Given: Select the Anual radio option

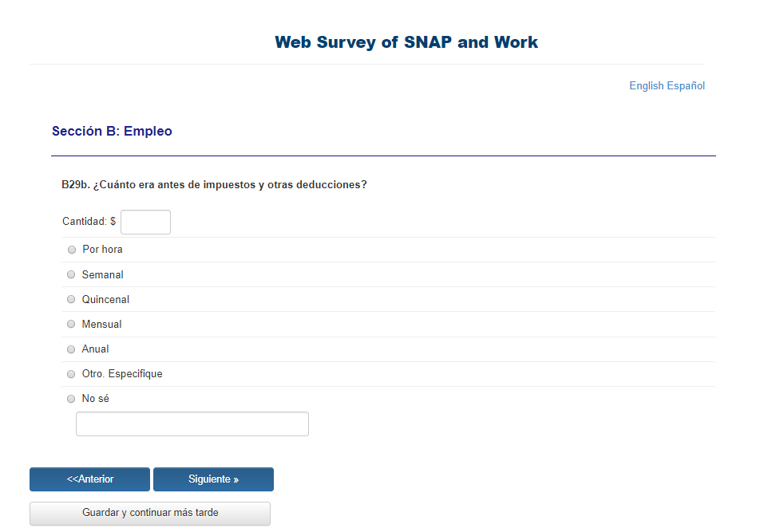Looking at the screenshot, I should pos(71,349).
